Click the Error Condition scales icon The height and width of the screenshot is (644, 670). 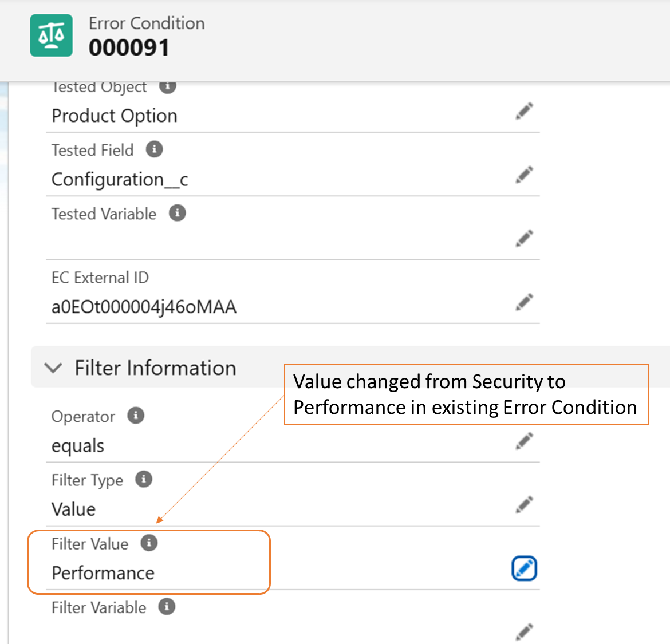52,35
